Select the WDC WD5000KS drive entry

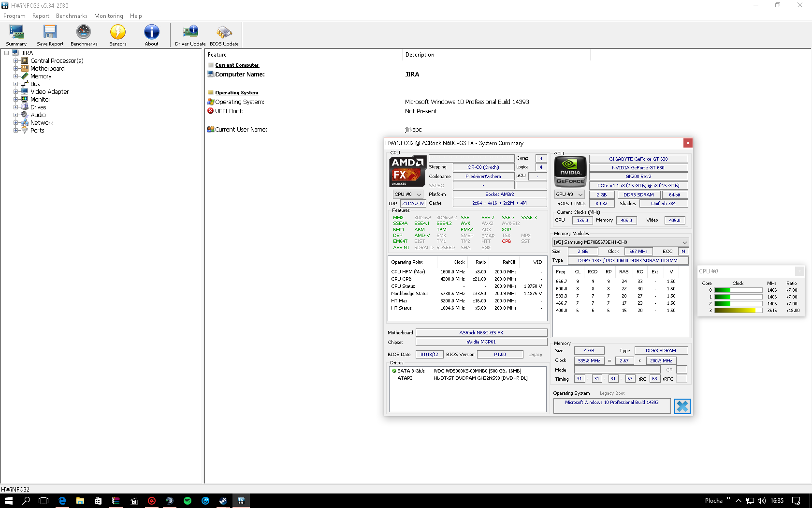(467, 371)
